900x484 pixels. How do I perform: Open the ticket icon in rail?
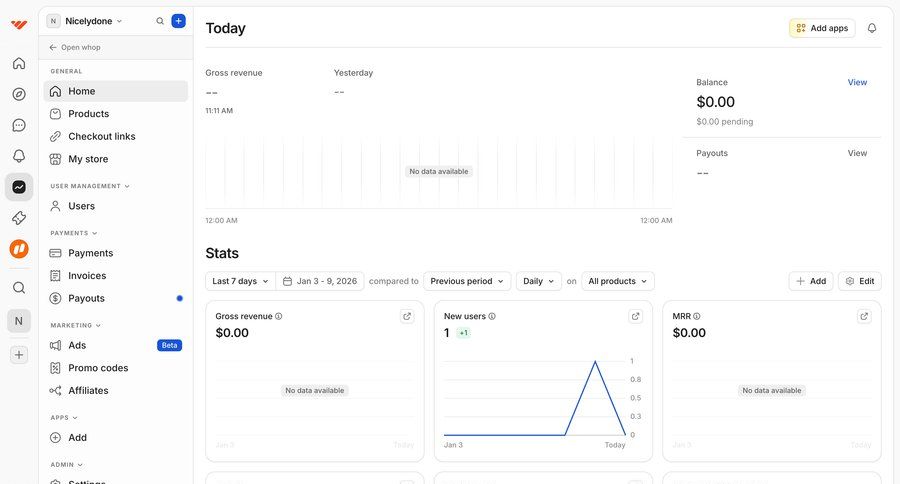click(19, 218)
